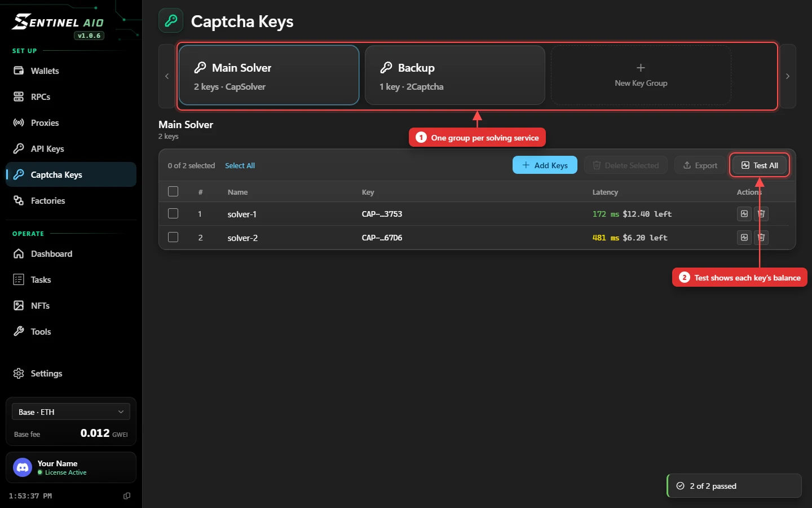The height and width of the screenshot is (508, 812).
Task: Export the keys list
Action: tap(700, 165)
